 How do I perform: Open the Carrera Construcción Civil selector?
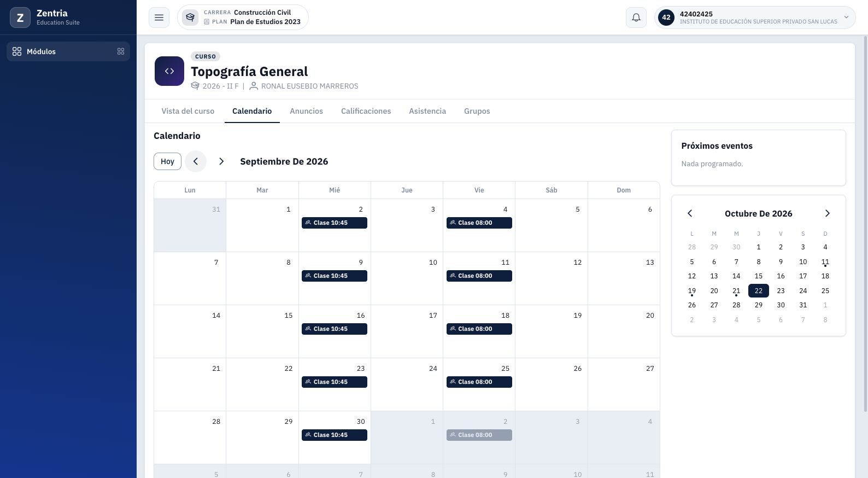pos(243,18)
